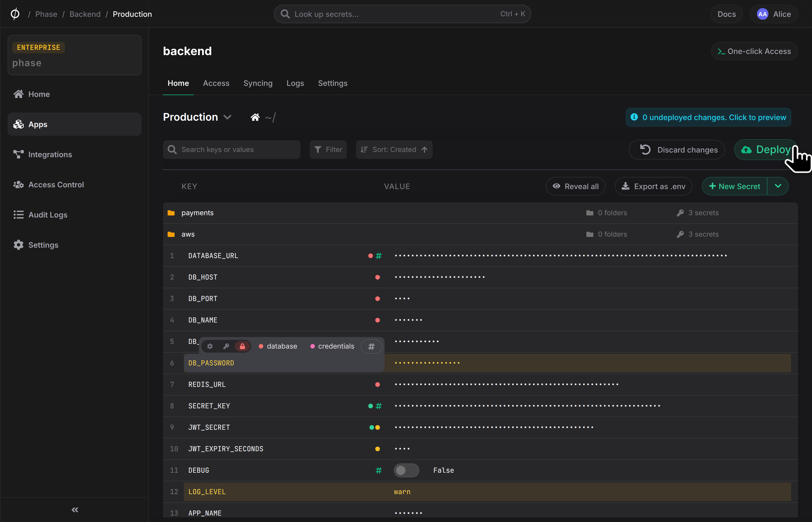Viewport: 812px width, 522px height.
Task: Click the New Secret button
Action: [x=734, y=186]
